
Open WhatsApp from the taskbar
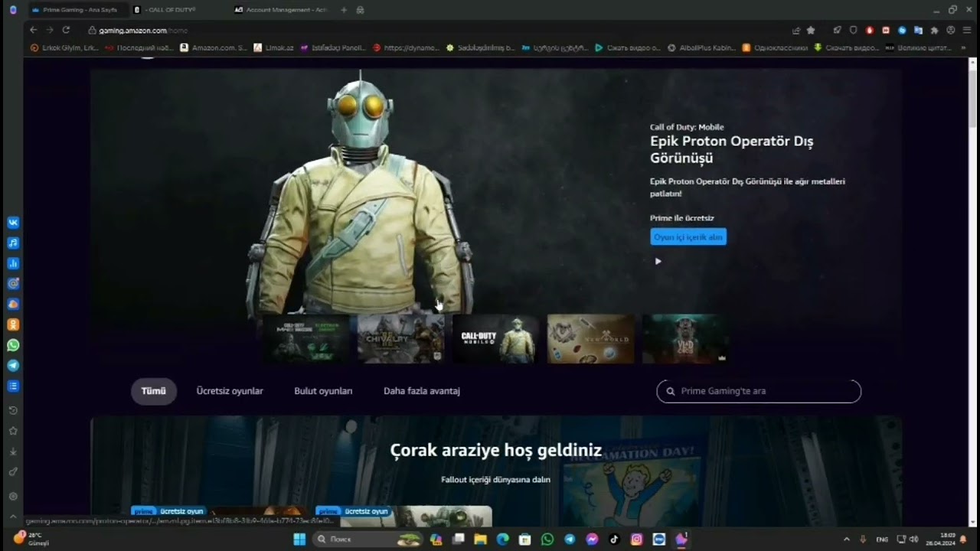(x=547, y=540)
